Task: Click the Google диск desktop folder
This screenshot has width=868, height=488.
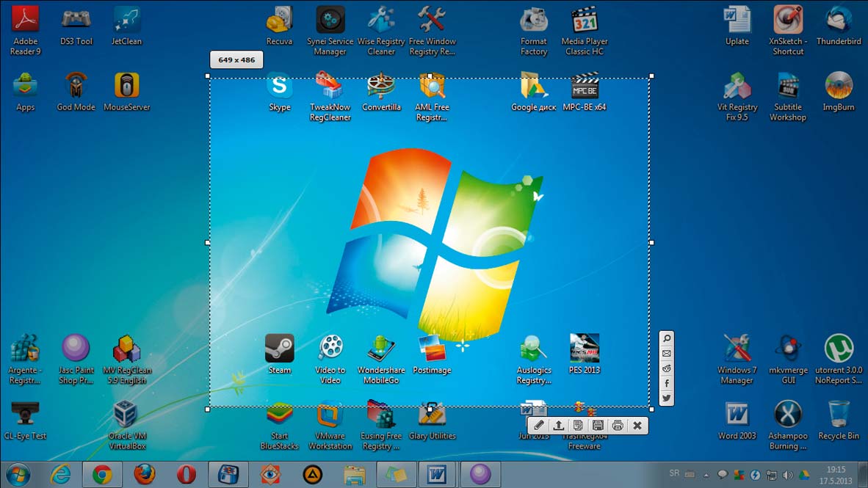Action: 534,92
